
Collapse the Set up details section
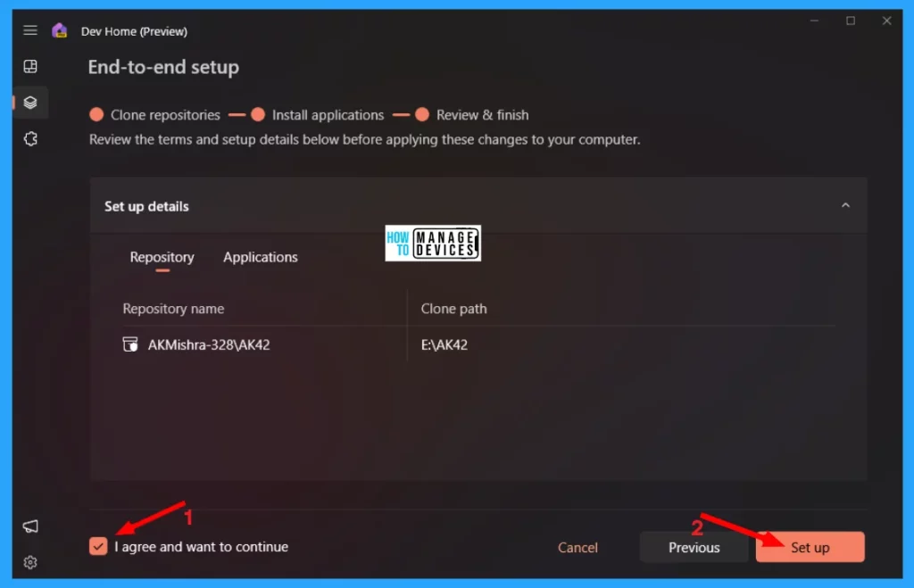pos(845,205)
